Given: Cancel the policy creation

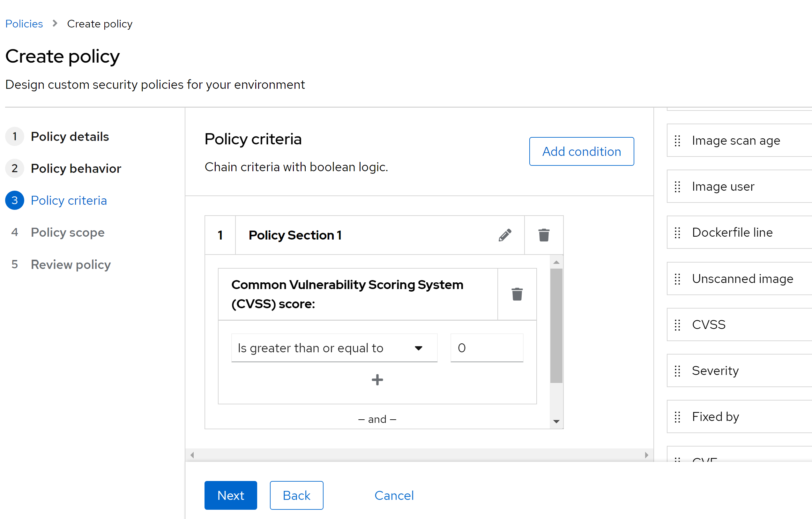Looking at the screenshot, I should click(x=394, y=495).
